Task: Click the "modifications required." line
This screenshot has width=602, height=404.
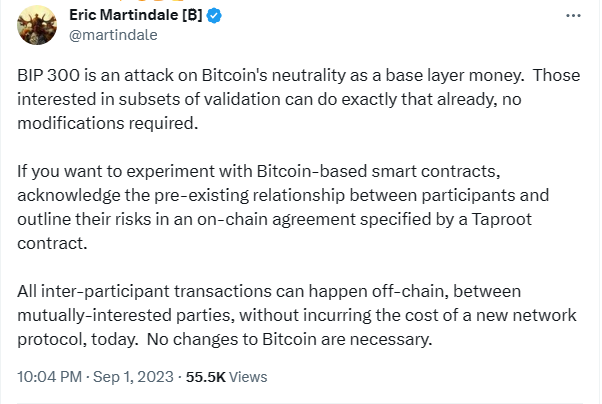Action: coord(108,123)
